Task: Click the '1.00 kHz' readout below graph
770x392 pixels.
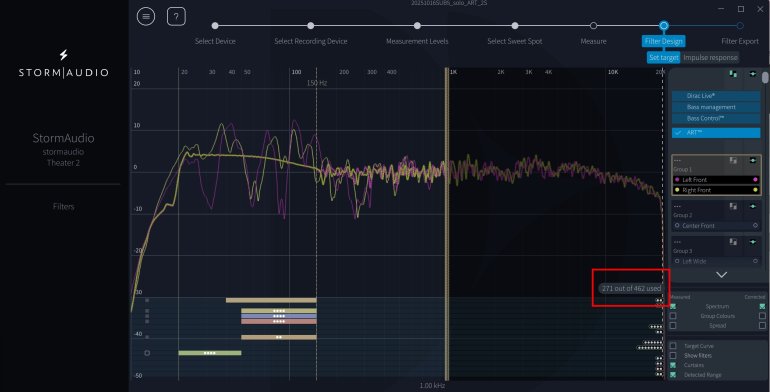Action: pos(432,386)
